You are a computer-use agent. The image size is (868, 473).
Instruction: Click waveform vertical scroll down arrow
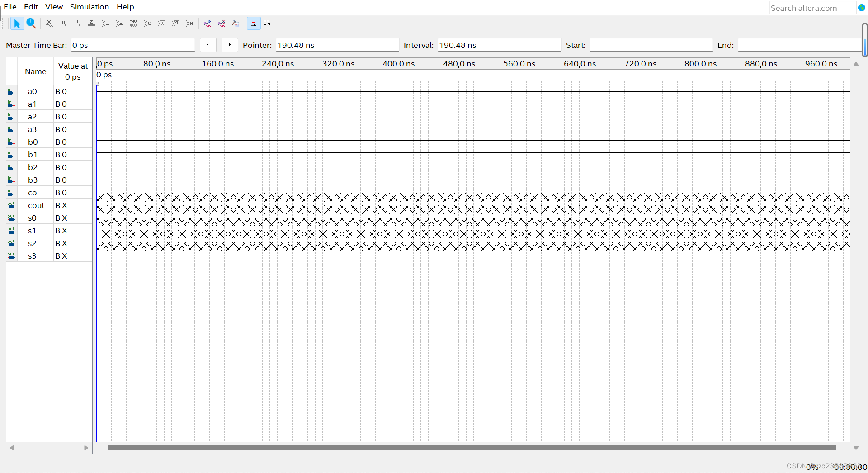(856, 448)
